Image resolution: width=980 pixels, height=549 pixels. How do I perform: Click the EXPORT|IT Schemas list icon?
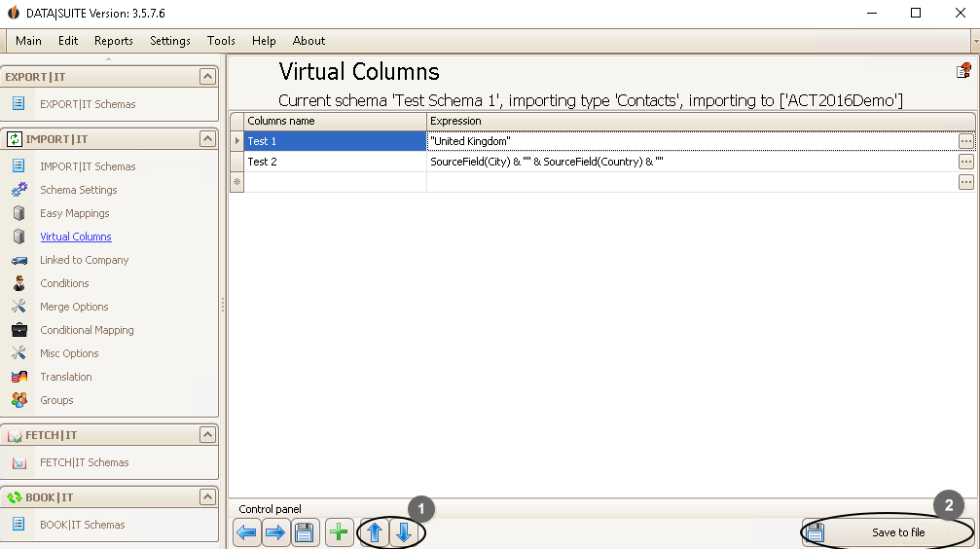18,103
